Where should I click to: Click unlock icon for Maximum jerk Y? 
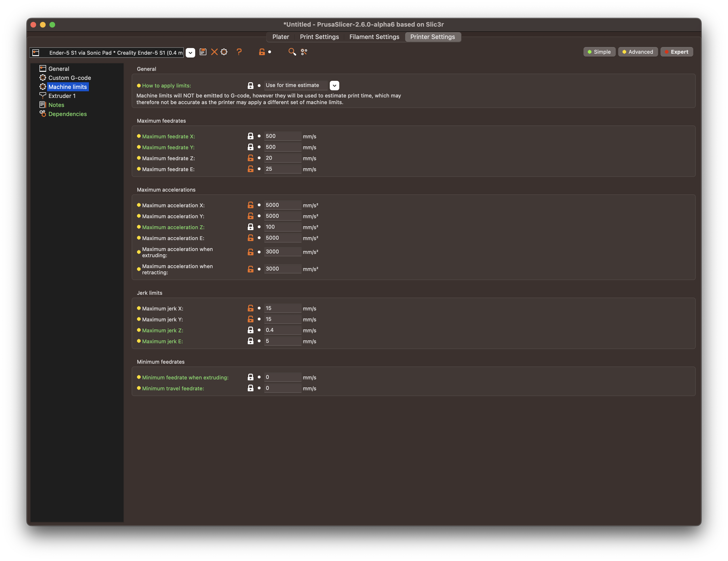(250, 319)
